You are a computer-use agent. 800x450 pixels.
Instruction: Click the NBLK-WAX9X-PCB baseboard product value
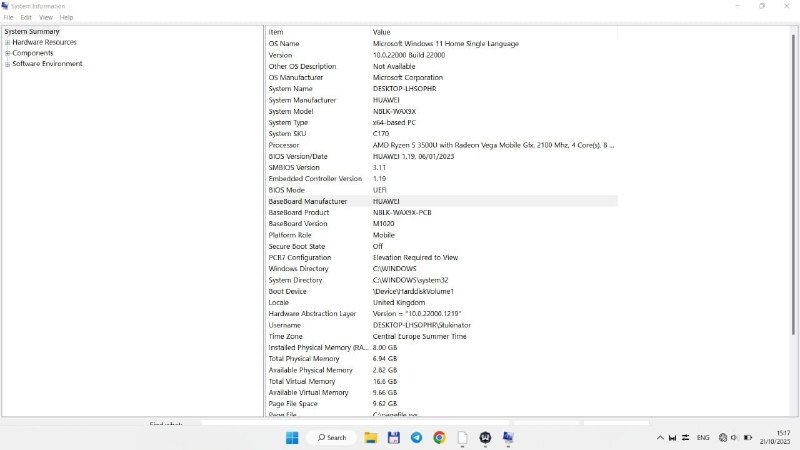[x=402, y=213]
